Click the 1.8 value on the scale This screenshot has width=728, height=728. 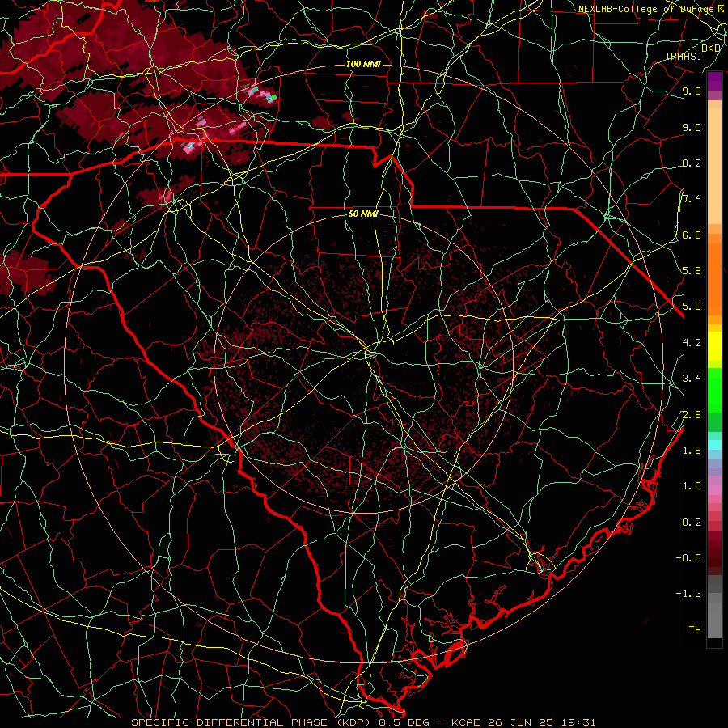(x=692, y=451)
